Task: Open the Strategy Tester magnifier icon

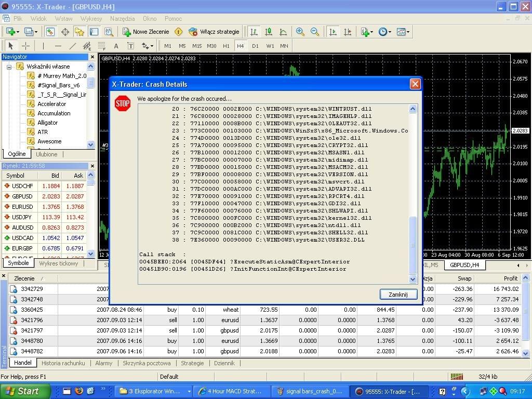Action: [x=109, y=32]
